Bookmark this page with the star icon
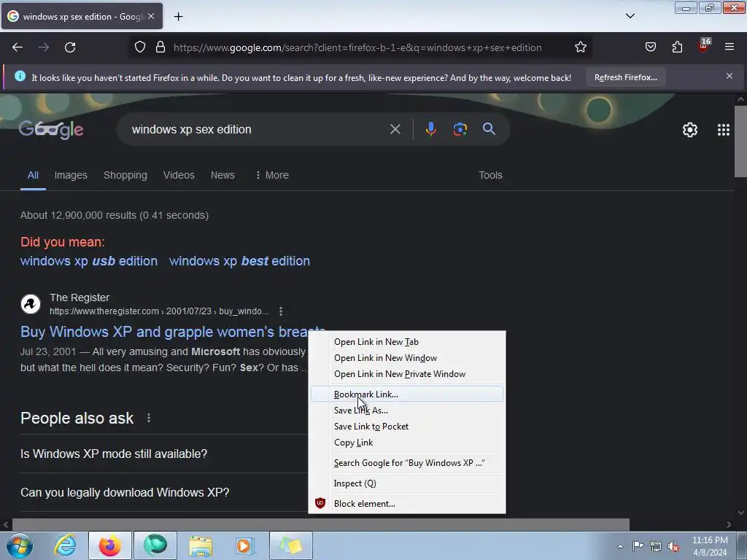This screenshot has height=560, width=747. click(x=580, y=47)
